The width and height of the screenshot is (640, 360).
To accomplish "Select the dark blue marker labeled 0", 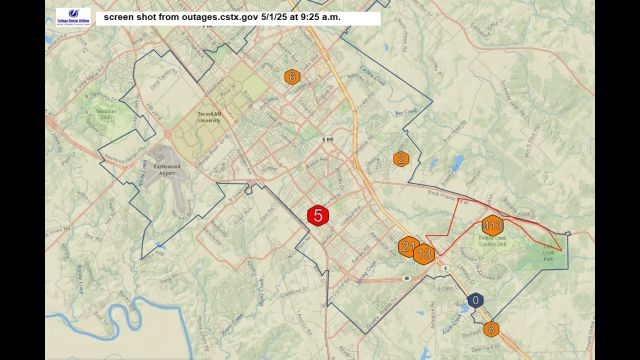I will (476, 301).
